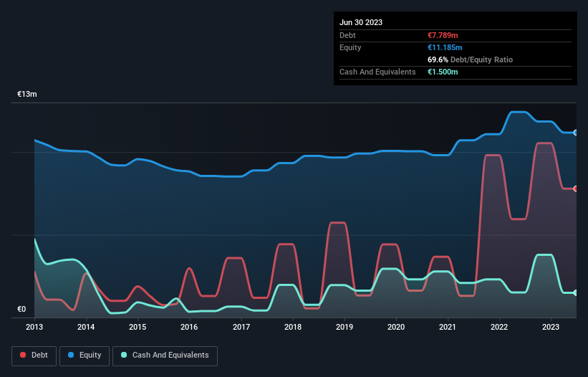Click the Debt label in tooltip
The height and width of the screenshot is (377, 588).
[x=347, y=35]
